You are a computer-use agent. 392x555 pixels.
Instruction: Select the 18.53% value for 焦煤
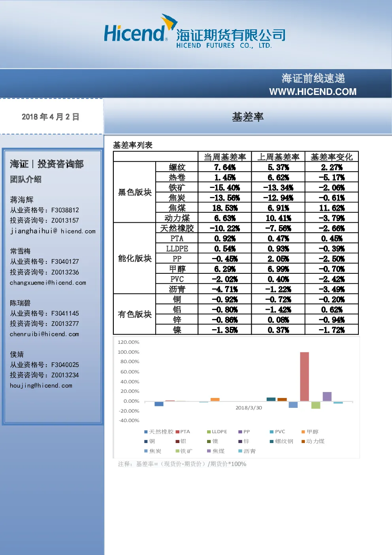click(225, 208)
